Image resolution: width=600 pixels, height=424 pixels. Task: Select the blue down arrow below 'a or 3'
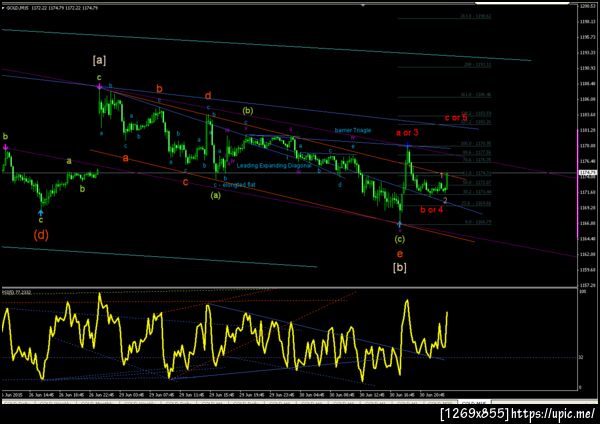pos(408,145)
